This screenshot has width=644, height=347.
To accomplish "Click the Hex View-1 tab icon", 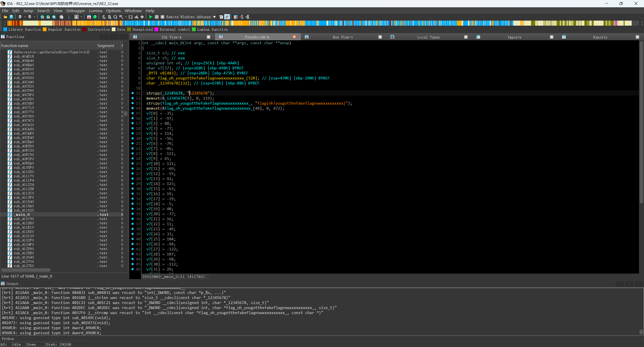I will [306, 37].
